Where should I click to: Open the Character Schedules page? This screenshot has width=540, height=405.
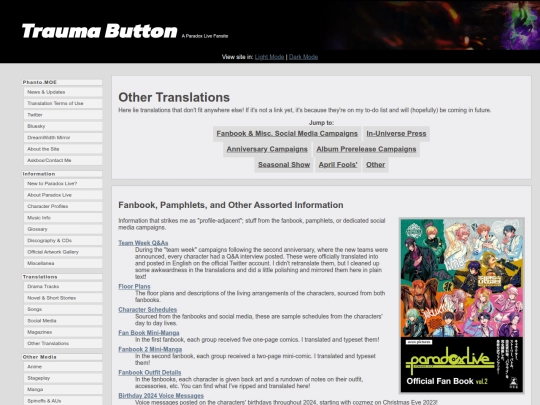pos(148,310)
